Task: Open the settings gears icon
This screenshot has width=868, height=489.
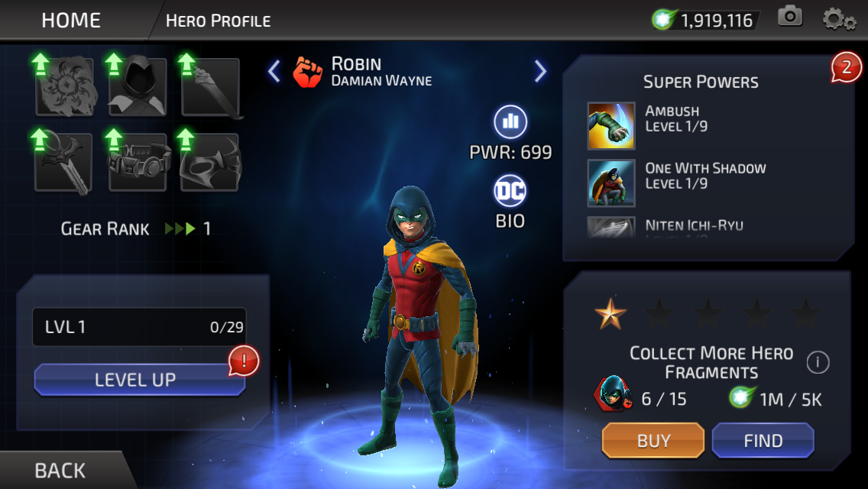Action: click(x=839, y=19)
